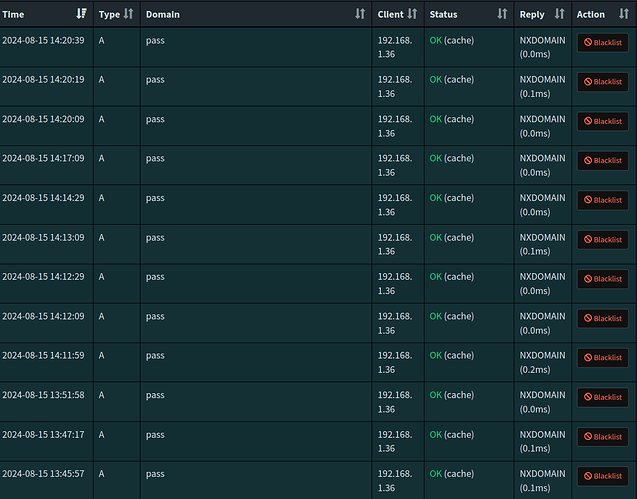Blacklist the query from 14:20:39
Screen dimensions: 637x499
coord(602,43)
